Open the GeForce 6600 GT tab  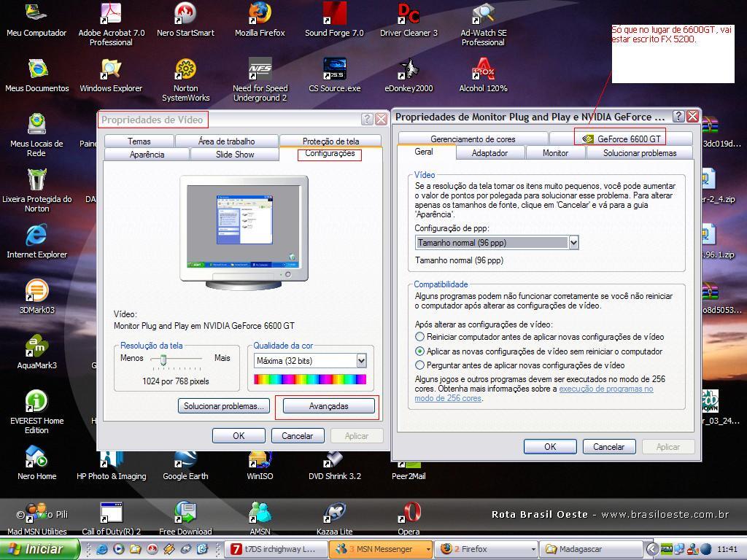tap(622, 139)
